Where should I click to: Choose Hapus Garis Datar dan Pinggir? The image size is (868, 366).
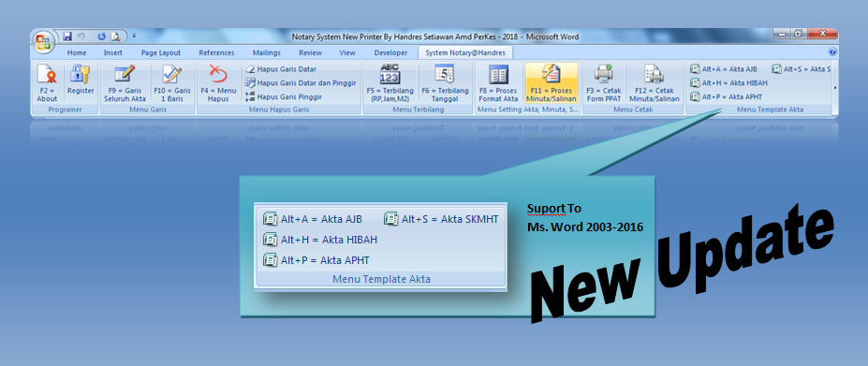pyautogui.click(x=301, y=82)
